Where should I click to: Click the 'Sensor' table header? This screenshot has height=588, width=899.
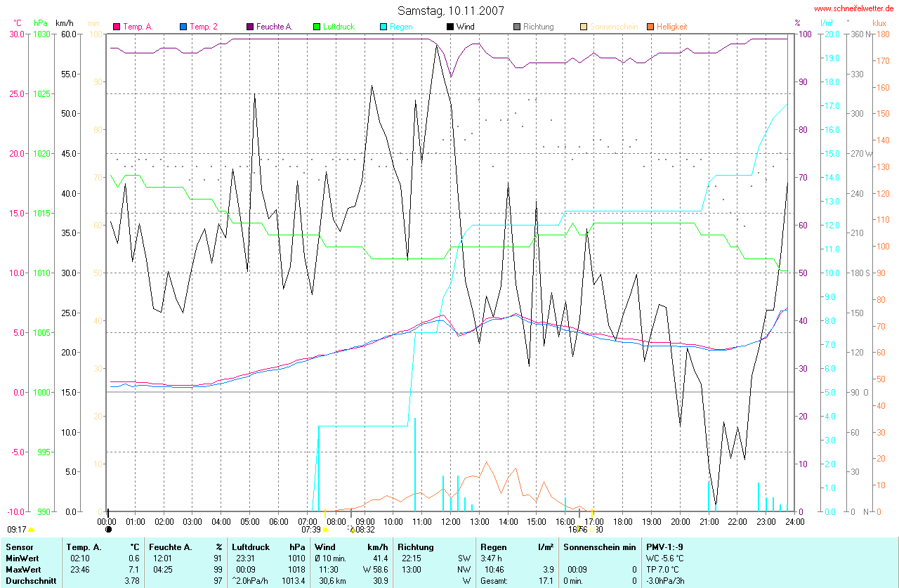tap(19, 547)
